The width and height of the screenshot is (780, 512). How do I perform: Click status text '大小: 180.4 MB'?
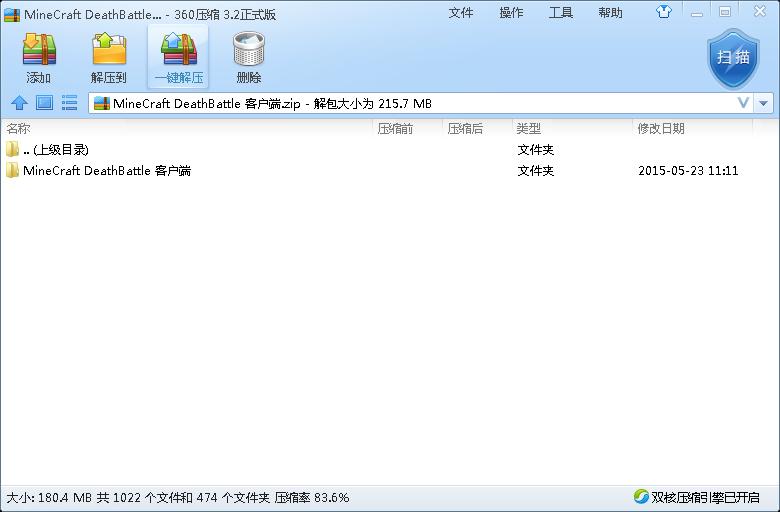(x=49, y=497)
